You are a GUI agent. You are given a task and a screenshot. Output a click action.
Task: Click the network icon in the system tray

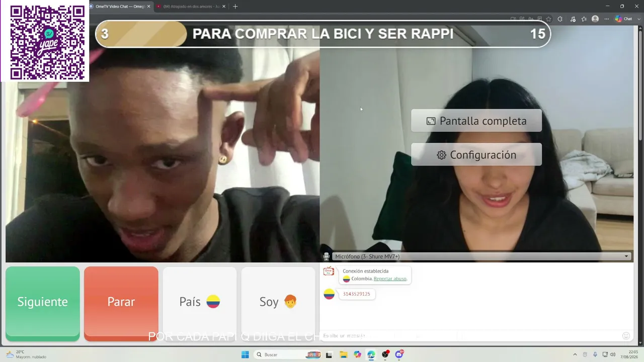(605, 354)
